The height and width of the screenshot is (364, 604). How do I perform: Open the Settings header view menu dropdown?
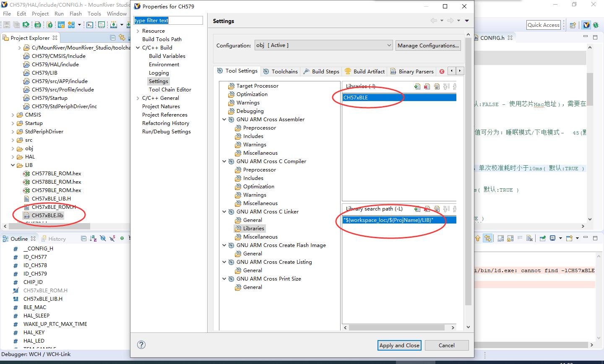pyautogui.click(x=467, y=21)
